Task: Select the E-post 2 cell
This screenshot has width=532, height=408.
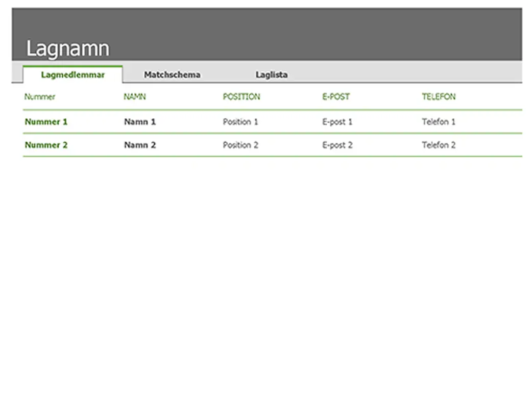Action: click(337, 145)
